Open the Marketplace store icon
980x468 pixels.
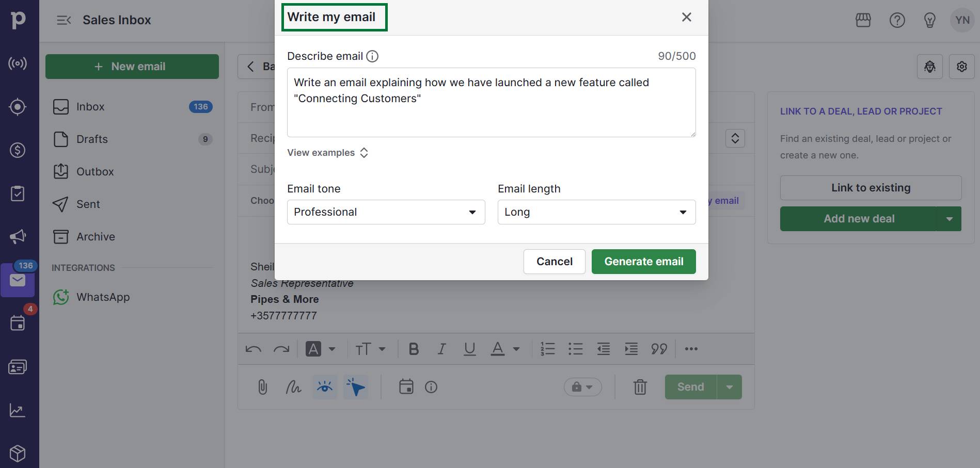(x=863, y=20)
